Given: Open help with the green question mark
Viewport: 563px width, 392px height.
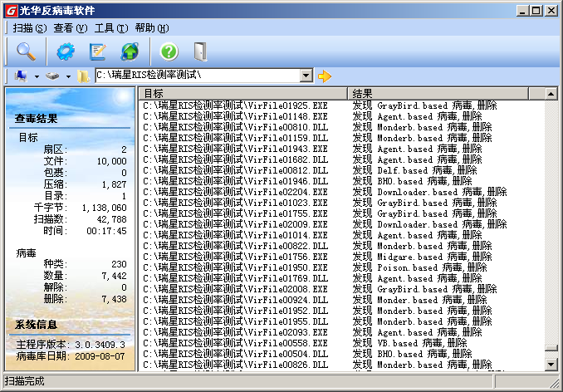Looking at the screenshot, I should pyautogui.click(x=169, y=51).
